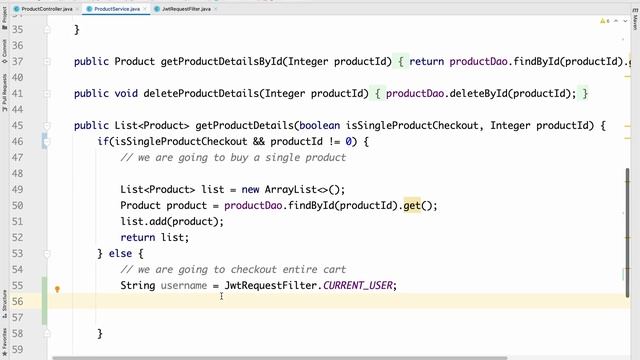Click the vertical editor scrollbar thumb
The image size is (640, 360).
[627, 233]
